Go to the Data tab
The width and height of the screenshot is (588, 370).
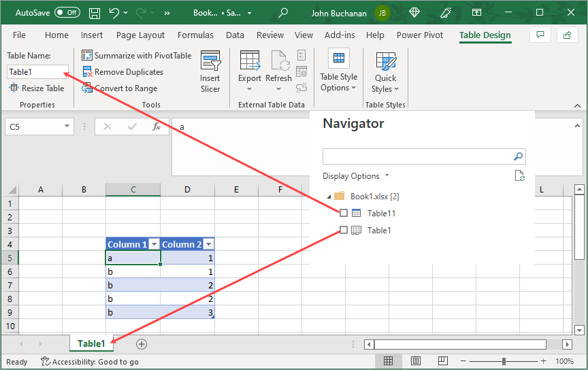click(x=235, y=35)
